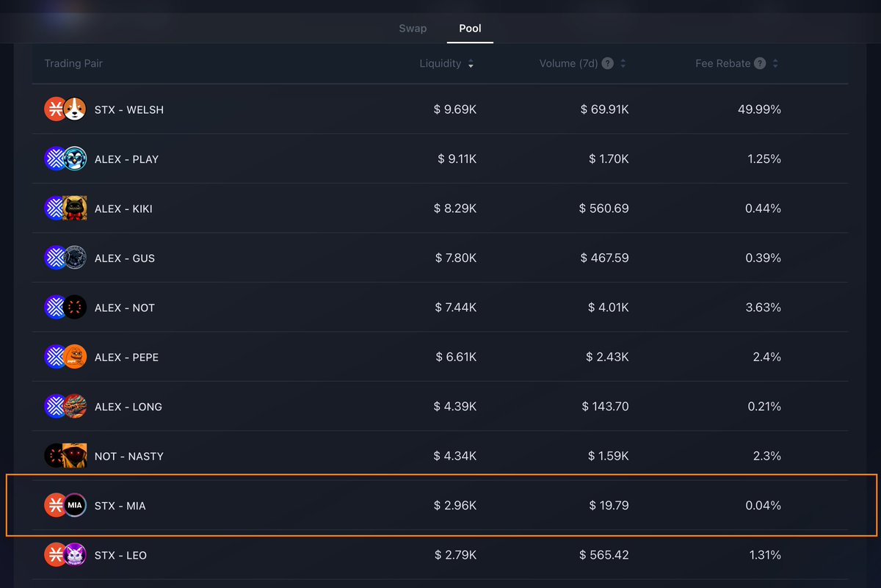Click the Trading Pair column header
The width and height of the screenshot is (881, 588).
point(73,64)
